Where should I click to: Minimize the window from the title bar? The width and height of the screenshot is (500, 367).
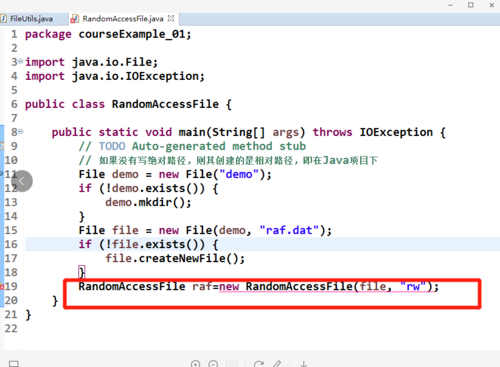click(450, 5)
